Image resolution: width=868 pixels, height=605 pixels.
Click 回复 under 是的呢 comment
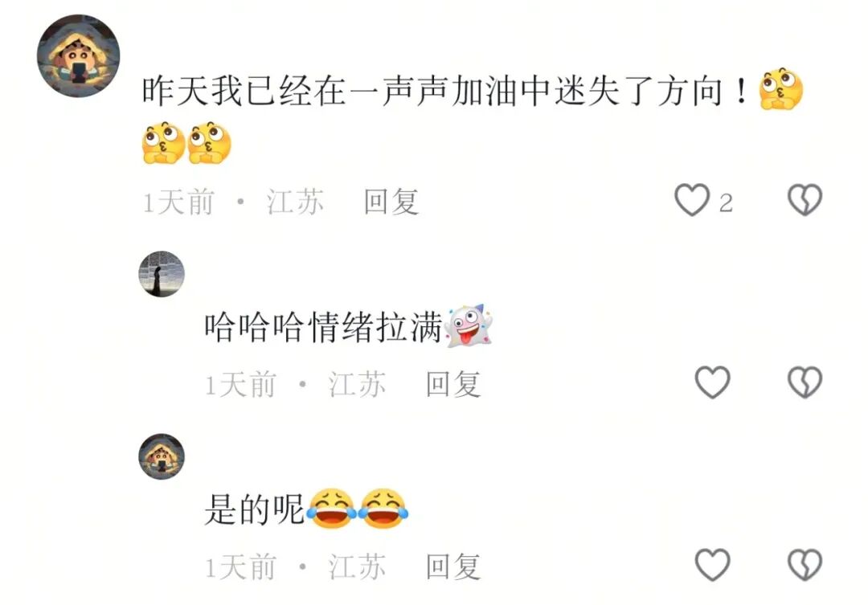coord(453,566)
